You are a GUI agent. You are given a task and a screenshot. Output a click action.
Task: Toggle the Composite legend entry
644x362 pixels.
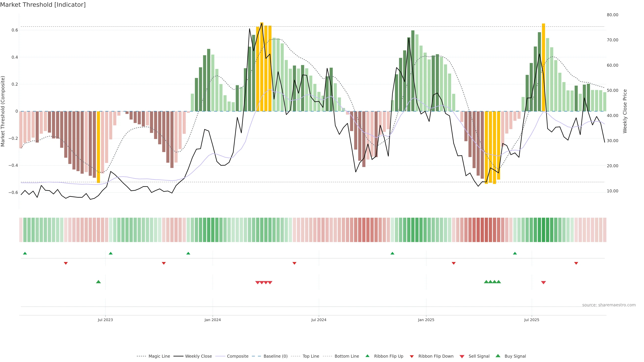tap(237, 356)
